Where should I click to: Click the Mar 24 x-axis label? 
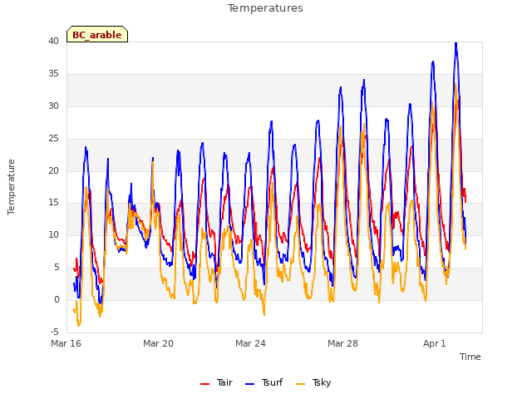(x=250, y=343)
